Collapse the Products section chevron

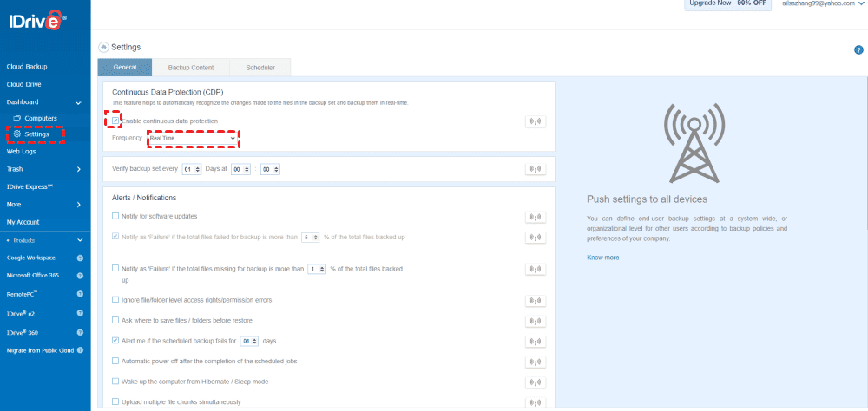click(x=80, y=240)
